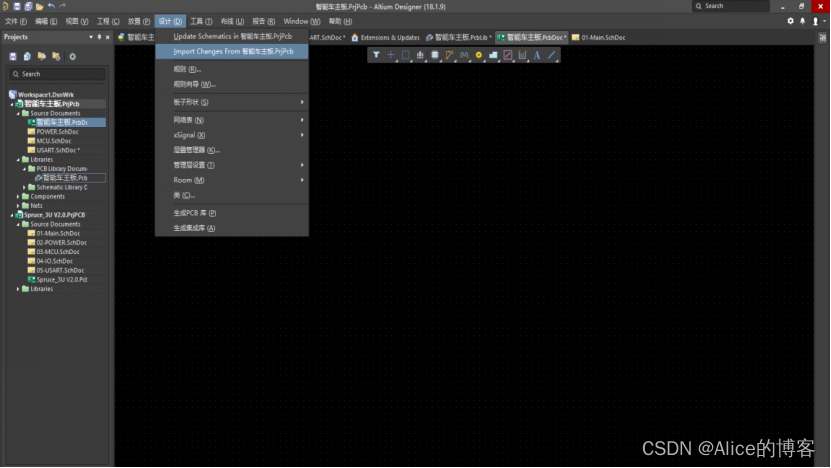
Task: Select the Place Polygon Plane tool
Action: (x=493, y=55)
